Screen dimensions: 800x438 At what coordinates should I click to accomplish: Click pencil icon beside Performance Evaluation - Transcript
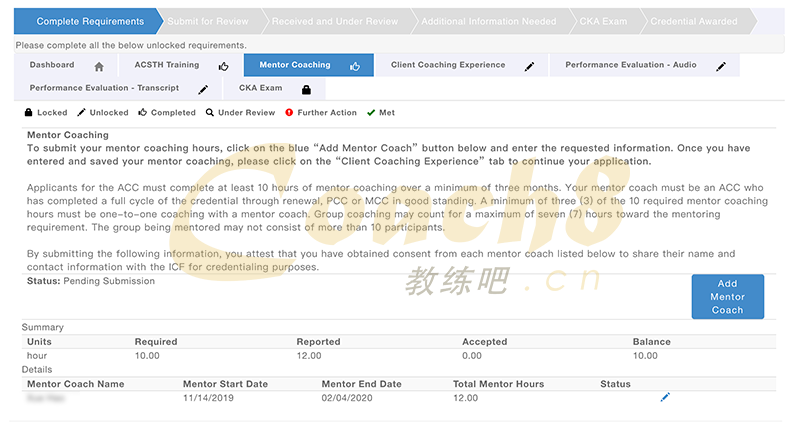pos(204,90)
